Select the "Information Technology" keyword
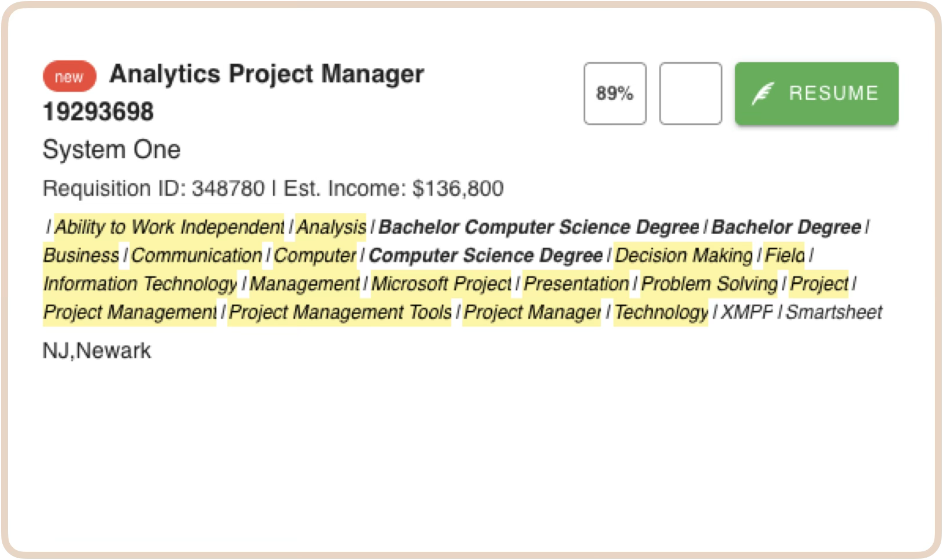The height and width of the screenshot is (560, 943). point(140,283)
